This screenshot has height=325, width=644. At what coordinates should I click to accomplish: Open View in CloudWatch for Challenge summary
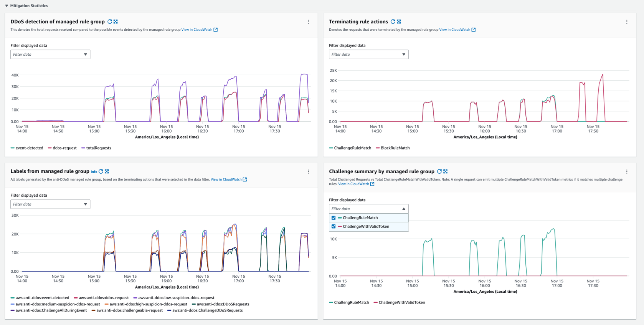pyautogui.click(x=353, y=184)
